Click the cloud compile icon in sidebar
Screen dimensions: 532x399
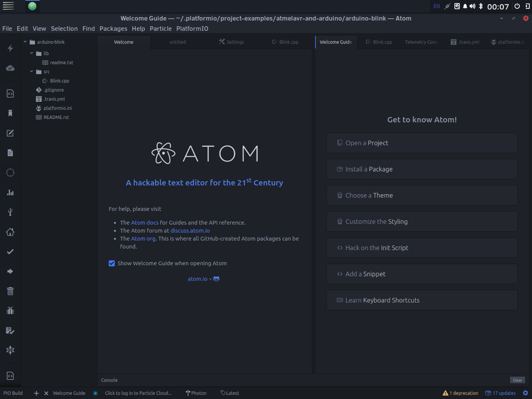[10, 68]
